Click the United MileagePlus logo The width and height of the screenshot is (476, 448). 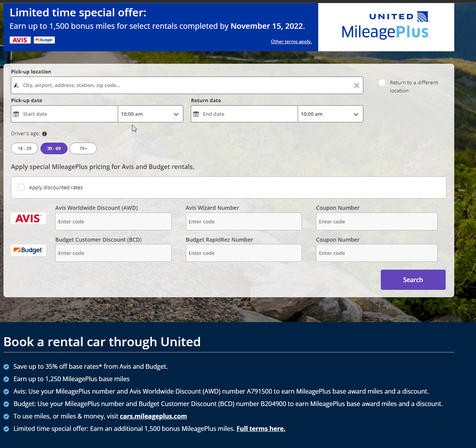tap(385, 26)
